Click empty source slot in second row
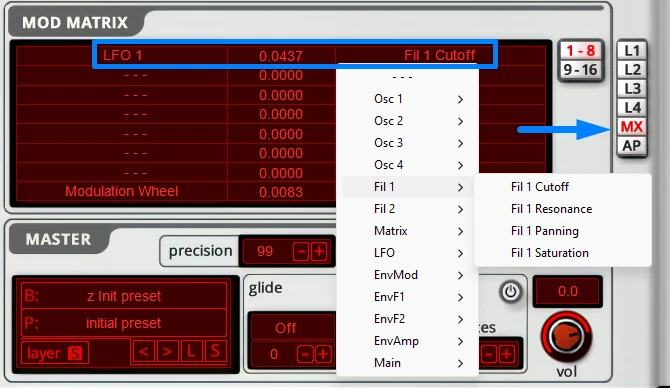This screenshot has width=670, height=388. point(122,75)
